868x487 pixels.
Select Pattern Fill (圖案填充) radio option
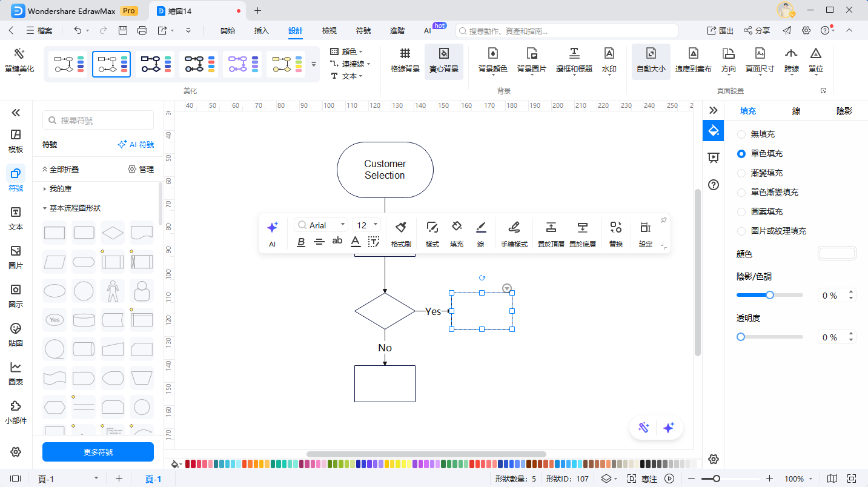tap(741, 211)
